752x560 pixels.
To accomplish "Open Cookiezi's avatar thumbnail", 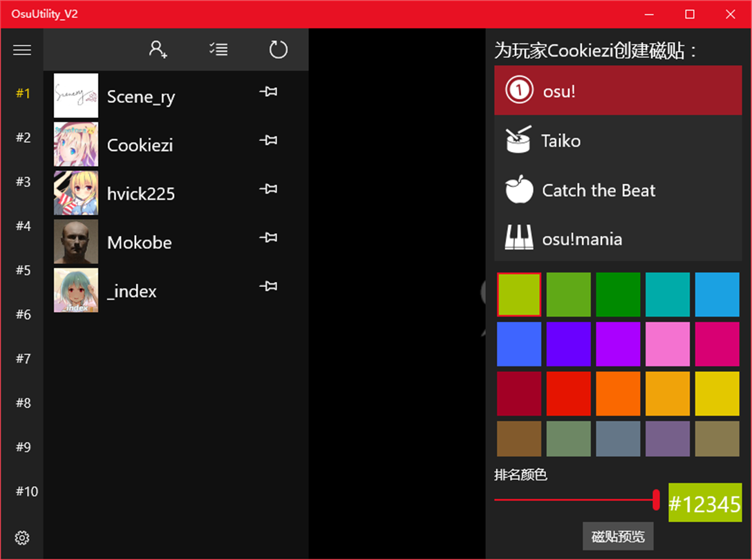I will pos(76,144).
